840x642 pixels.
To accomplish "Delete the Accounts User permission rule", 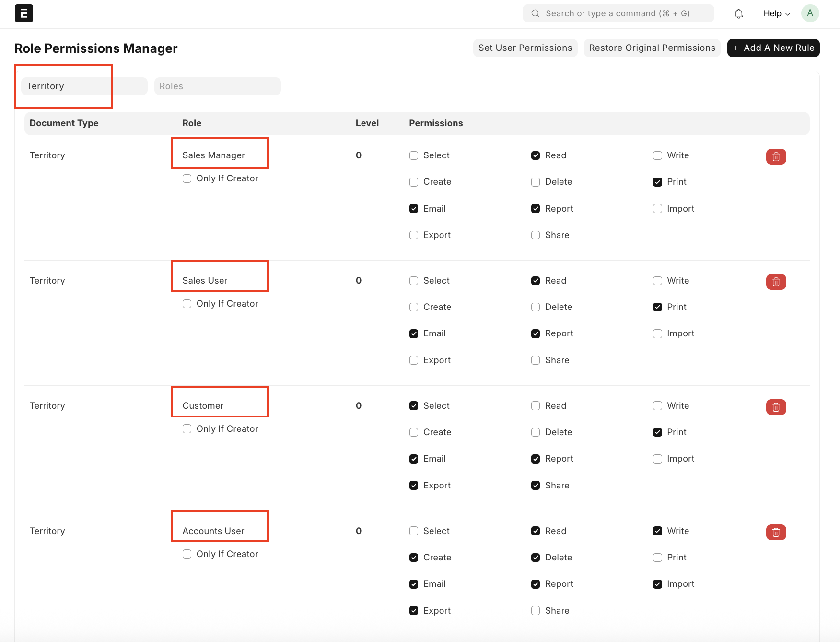I will click(x=776, y=532).
